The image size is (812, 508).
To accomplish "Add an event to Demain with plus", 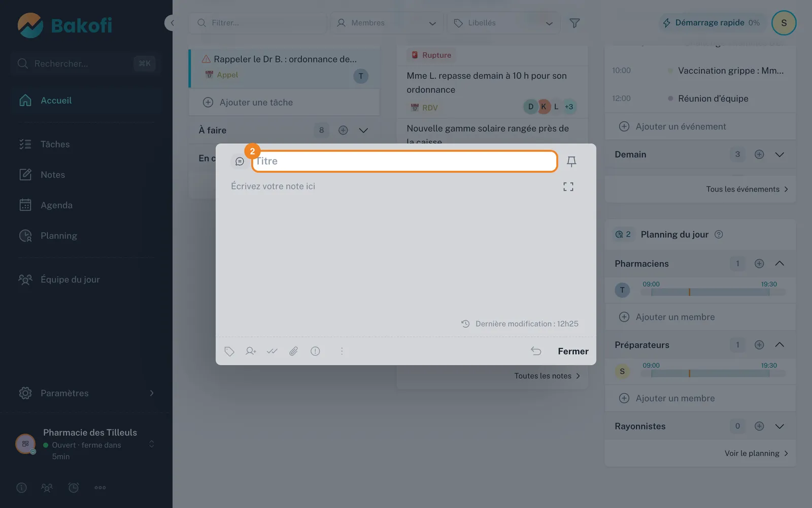I will 759,154.
